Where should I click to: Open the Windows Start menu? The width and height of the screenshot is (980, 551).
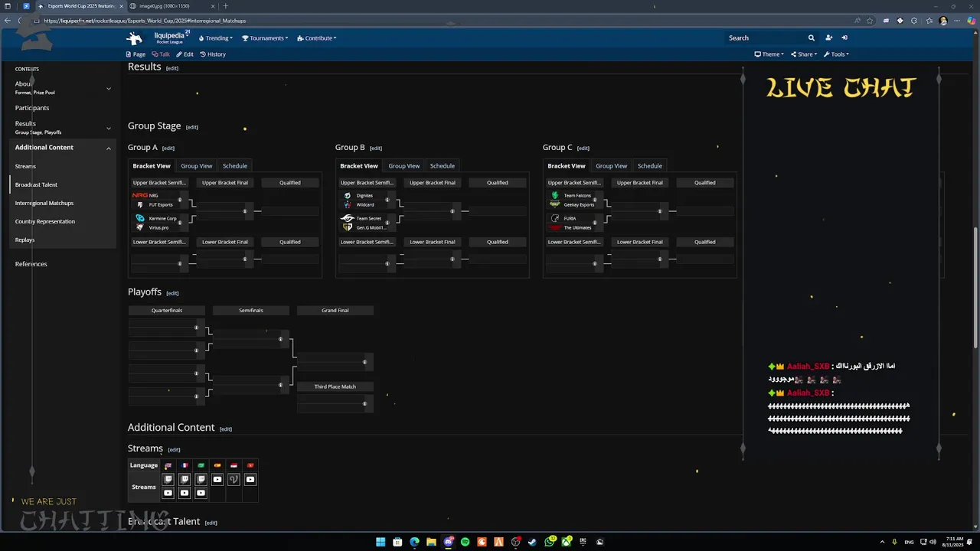point(381,542)
